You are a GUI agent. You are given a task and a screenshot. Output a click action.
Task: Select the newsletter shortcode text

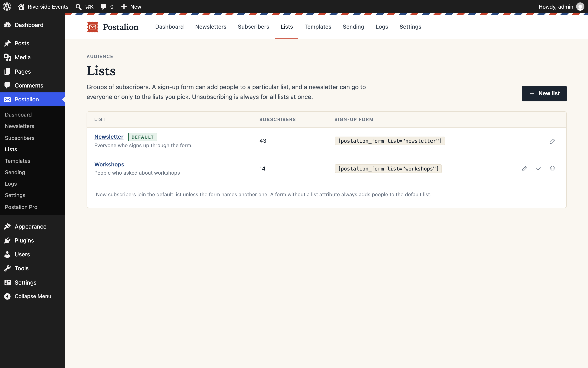point(390,141)
